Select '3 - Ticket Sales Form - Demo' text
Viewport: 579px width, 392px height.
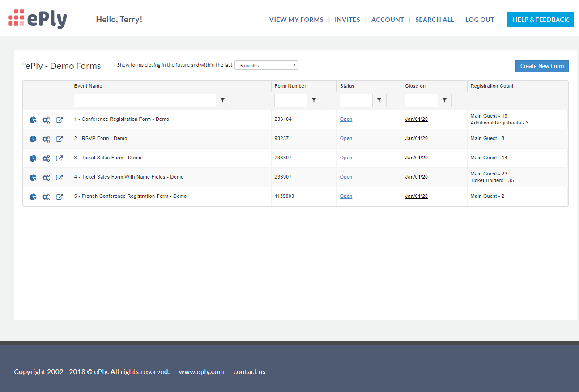(x=108, y=158)
